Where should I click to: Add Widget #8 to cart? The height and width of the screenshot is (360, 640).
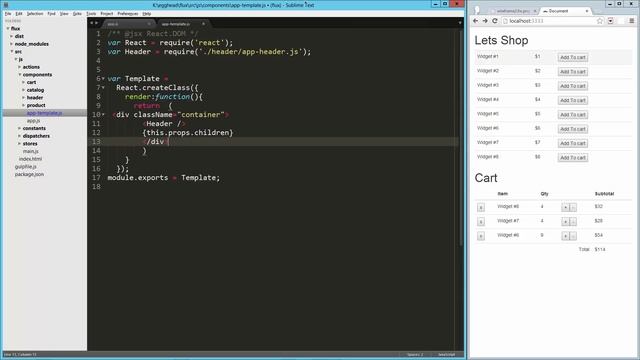(x=573, y=158)
